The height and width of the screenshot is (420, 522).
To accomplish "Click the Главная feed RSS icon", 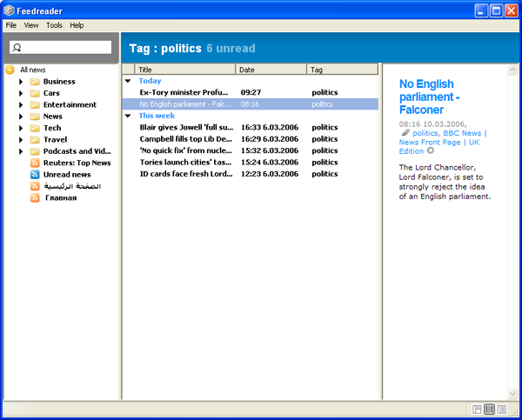I will pyautogui.click(x=35, y=198).
